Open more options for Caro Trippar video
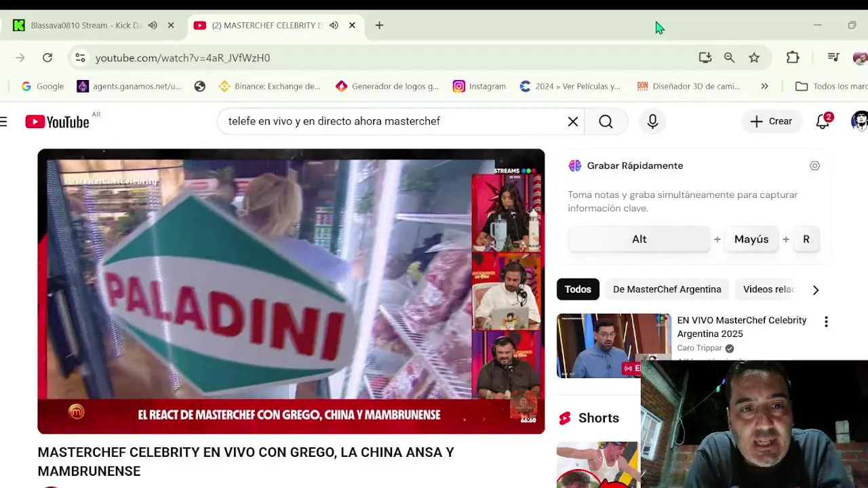This screenshot has width=868, height=488. pos(826,322)
